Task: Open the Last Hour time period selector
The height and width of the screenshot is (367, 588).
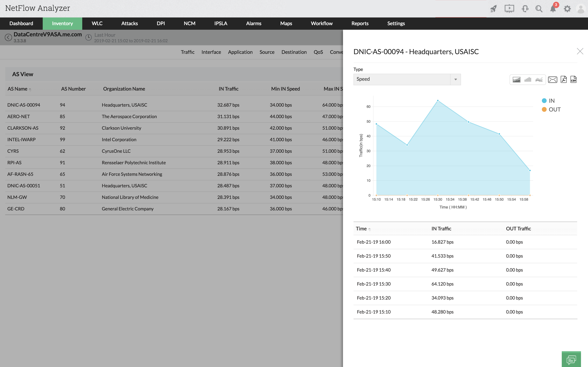Action: point(105,35)
